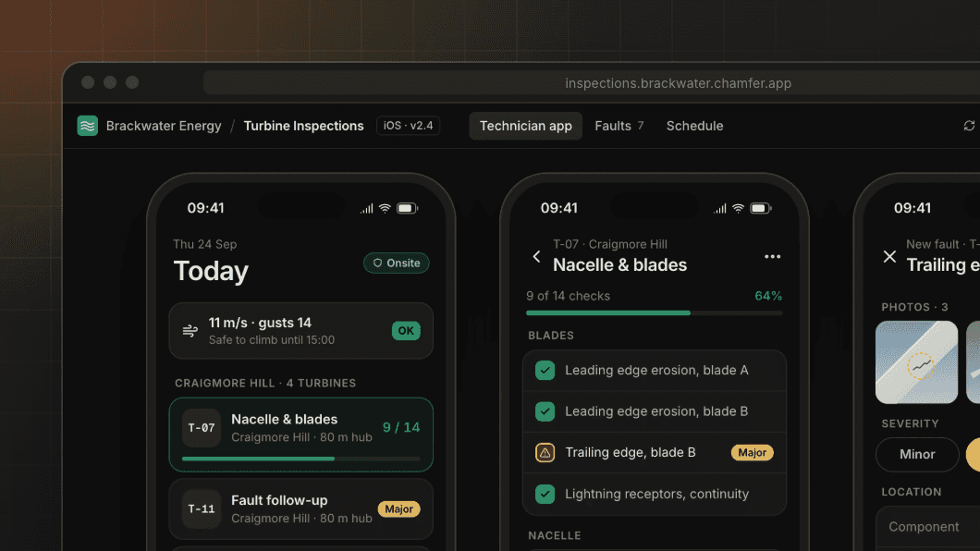Viewport: 980px width, 551px height.
Task: Go to Brackwater Energy breadcrumb
Action: click(164, 126)
